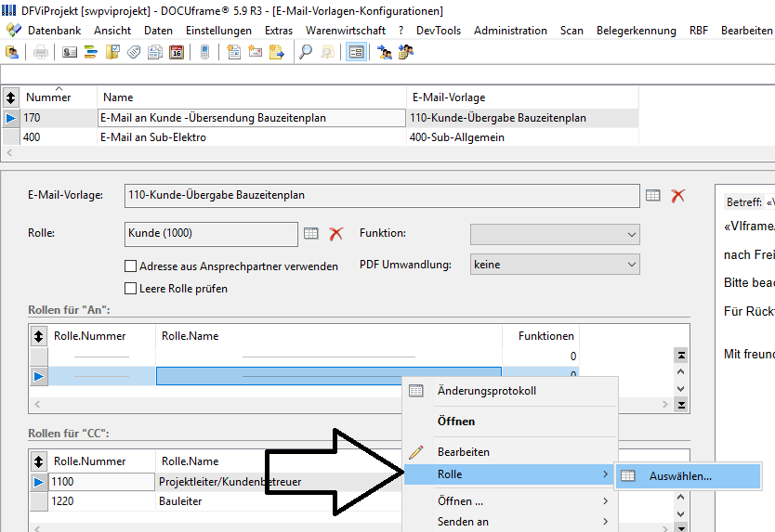Open selection table icon next to Rolle
The image size is (775, 532).
[x=311, y=233]
